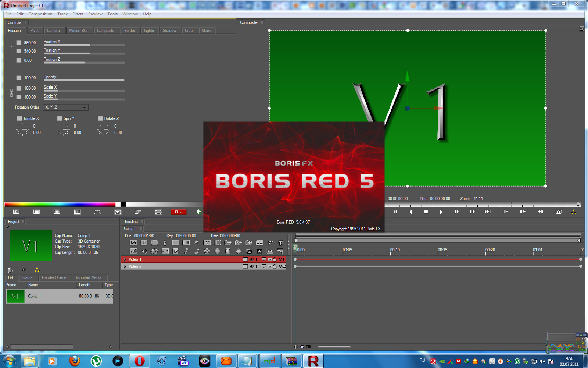This screenshot has height=368, width=588.
Task: Open the Filters menu
Action: pos(78,14)
